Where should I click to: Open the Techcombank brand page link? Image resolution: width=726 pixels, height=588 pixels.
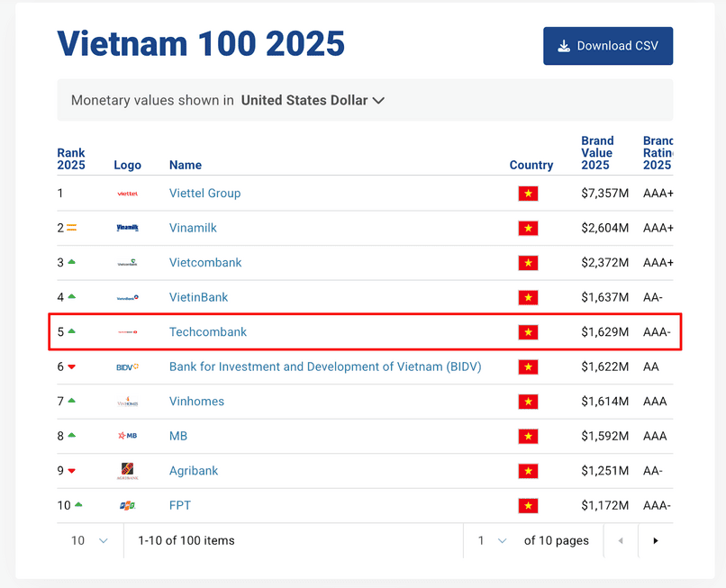(x=208, y=331)
